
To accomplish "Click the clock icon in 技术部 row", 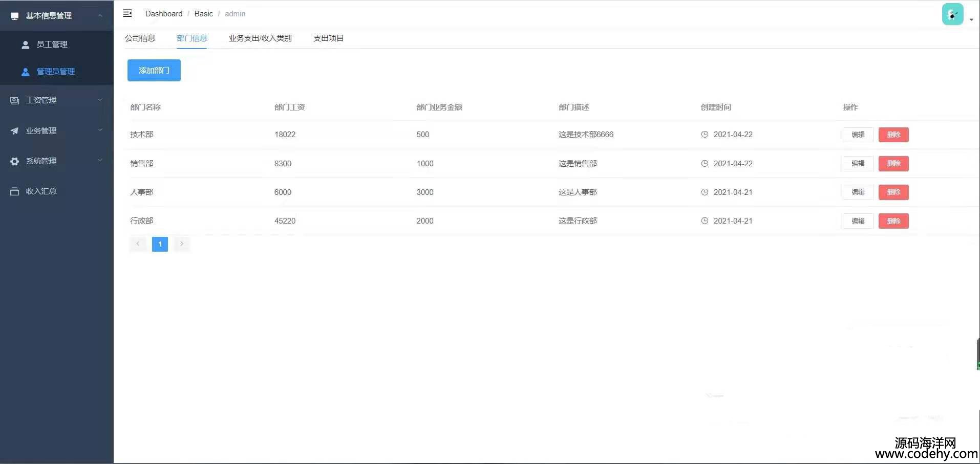I will coord(705,135).
